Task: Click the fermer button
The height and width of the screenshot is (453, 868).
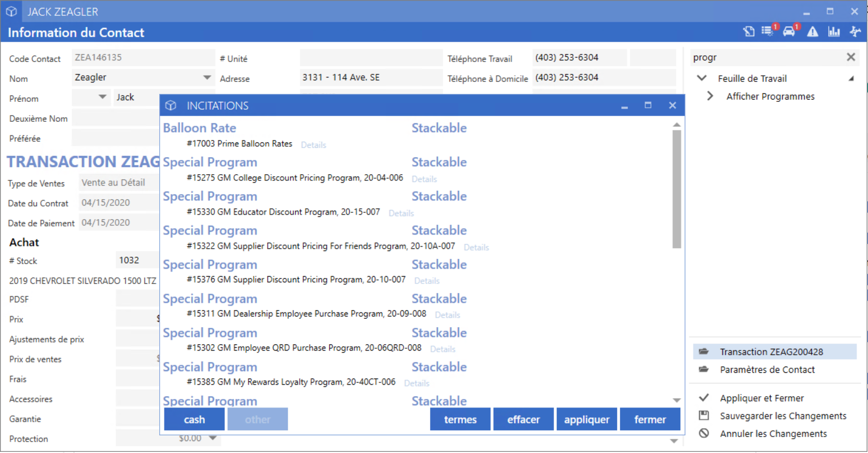Action: (650, 419)
